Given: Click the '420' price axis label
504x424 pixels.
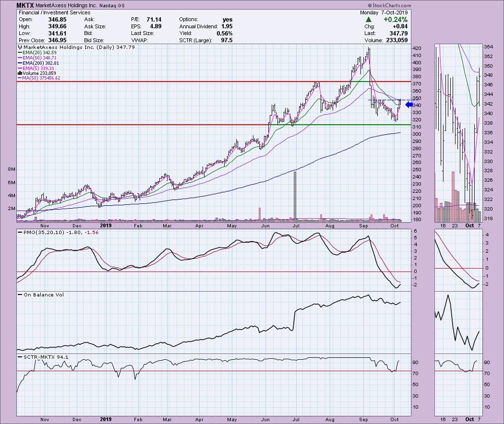Looking at the screenshot, I should tap(417, 48).
